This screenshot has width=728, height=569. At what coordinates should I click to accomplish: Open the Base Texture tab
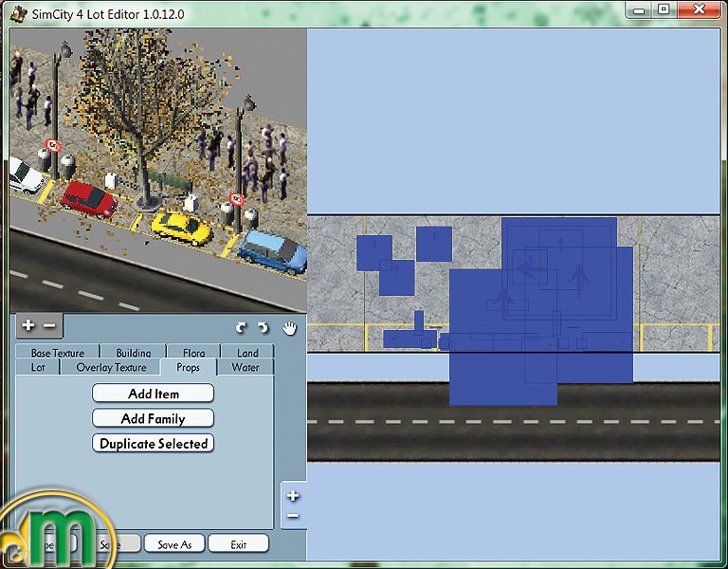pyautogui.click(x=58, y=352)
